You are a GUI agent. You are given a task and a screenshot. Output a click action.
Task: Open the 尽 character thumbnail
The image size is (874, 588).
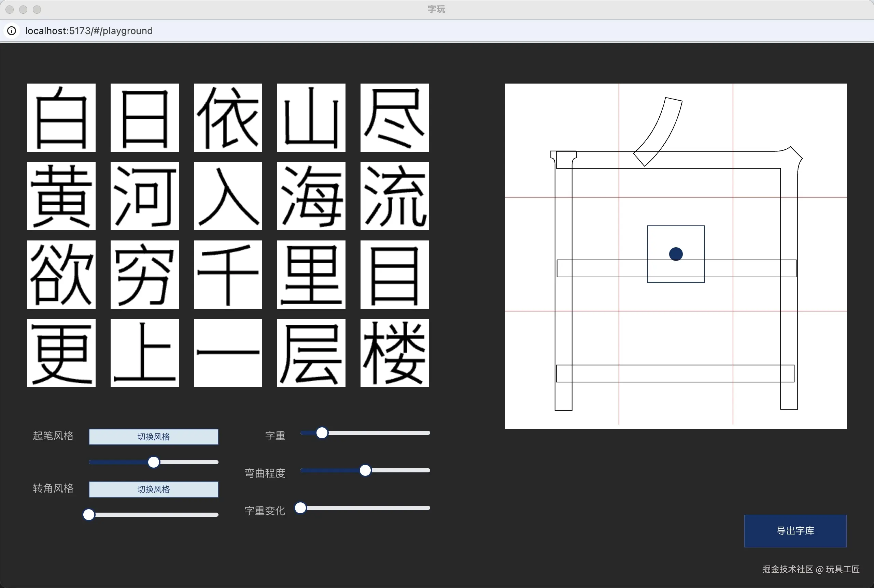click(394, 117)
